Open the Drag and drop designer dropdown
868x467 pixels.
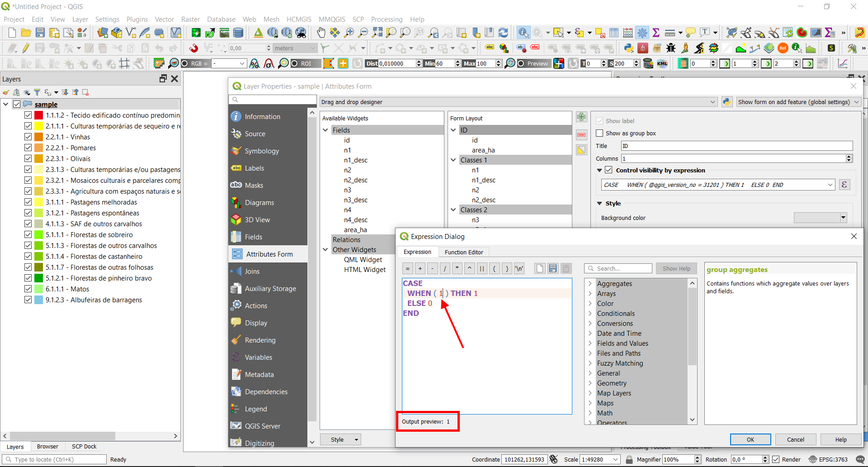tap(713, 101)
